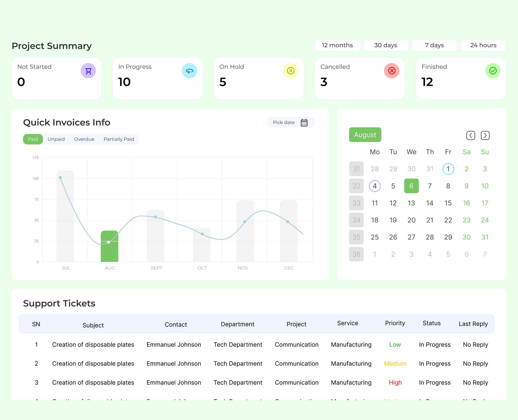Click the On Hold pause icon
518x420 pixels.
point(290,71)
